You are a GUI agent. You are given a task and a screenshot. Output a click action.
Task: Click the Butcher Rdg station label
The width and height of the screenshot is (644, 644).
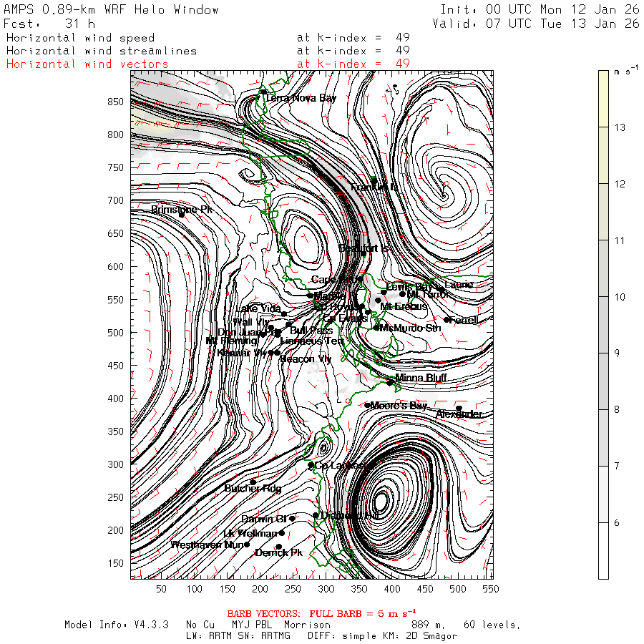(x=253, y=488)
